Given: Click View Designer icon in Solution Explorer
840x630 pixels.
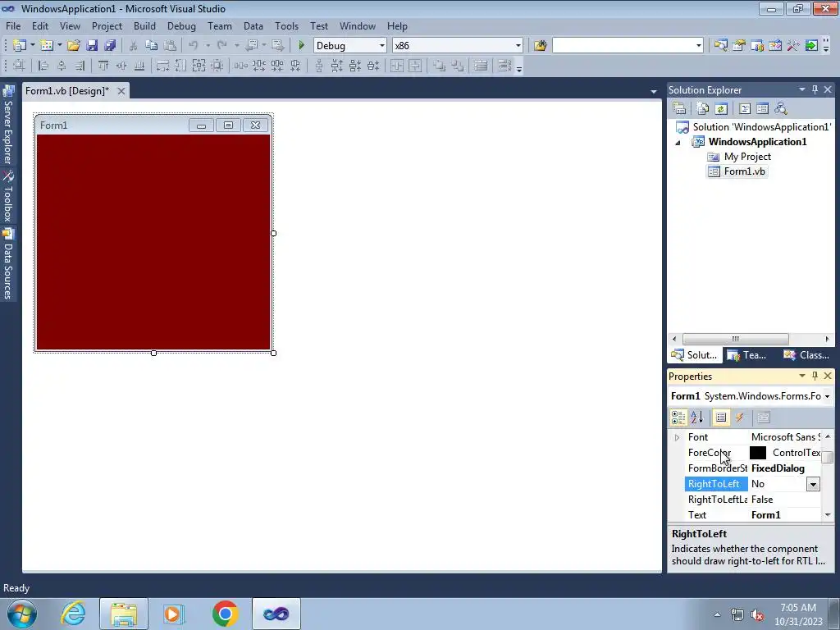Looking at the screenshot, I should 762,109.
